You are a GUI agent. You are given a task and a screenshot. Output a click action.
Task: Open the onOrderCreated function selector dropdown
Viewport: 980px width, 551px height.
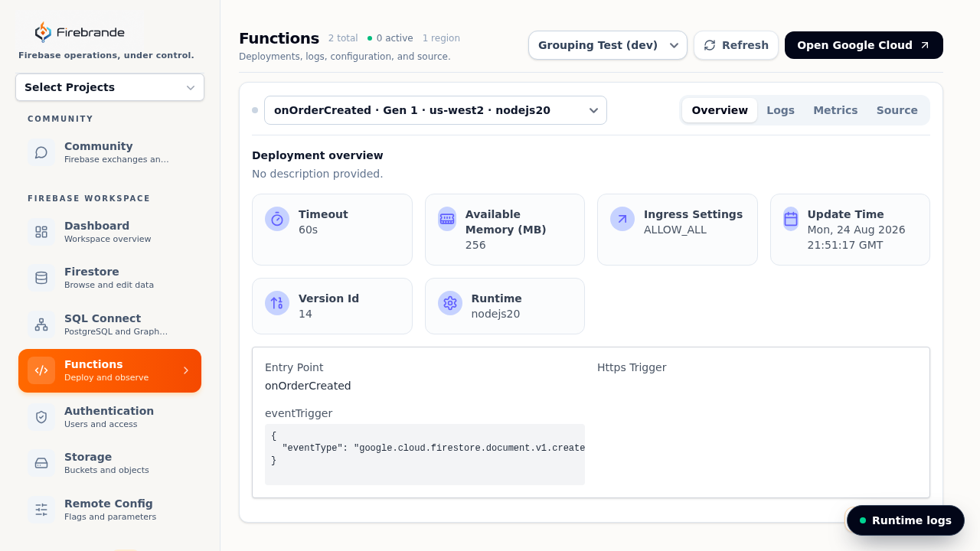click(x=436, y=110)
